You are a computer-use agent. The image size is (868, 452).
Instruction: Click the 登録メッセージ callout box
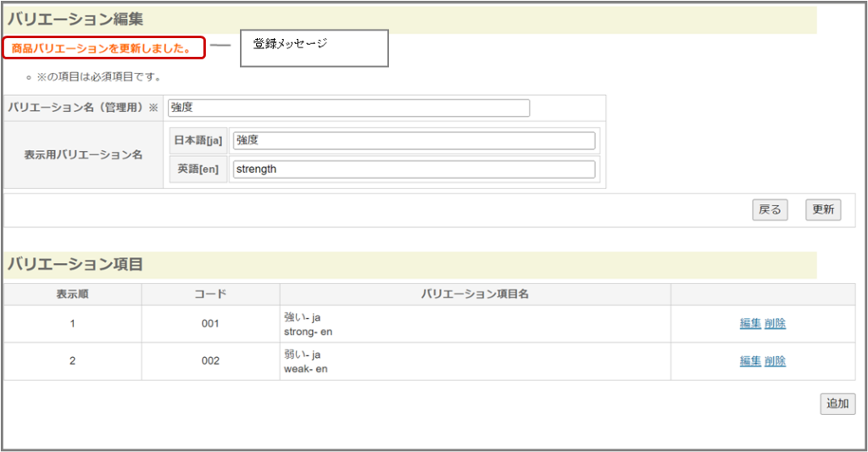coord(314,48)
